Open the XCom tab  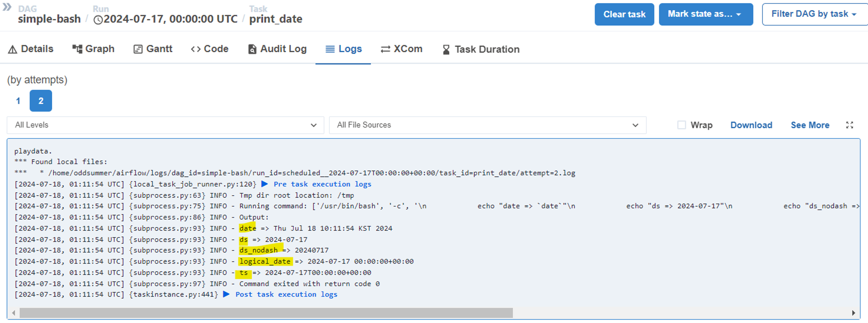pyautogui.click(x=401, y=49)
